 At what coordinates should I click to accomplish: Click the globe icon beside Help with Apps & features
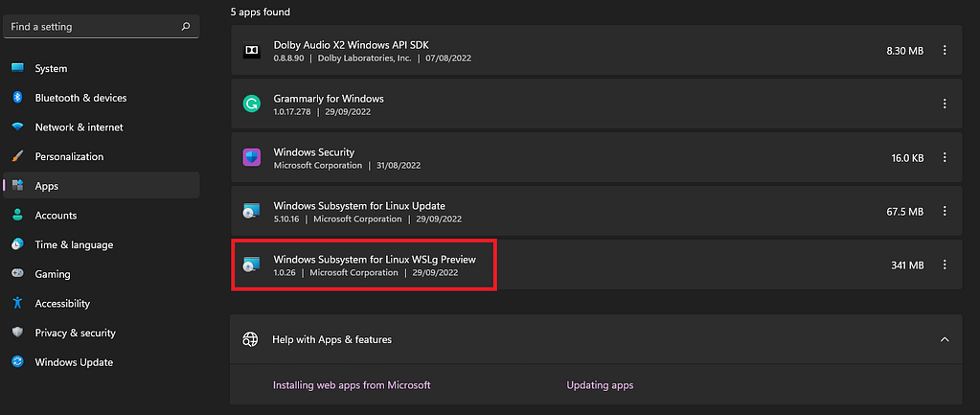[251, 339]
